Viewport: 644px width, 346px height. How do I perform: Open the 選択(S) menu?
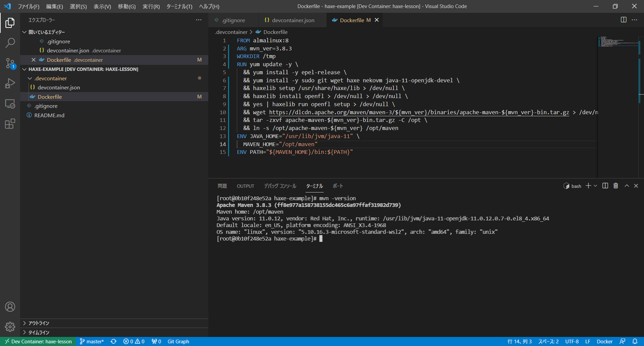click(x=78, y=6)
